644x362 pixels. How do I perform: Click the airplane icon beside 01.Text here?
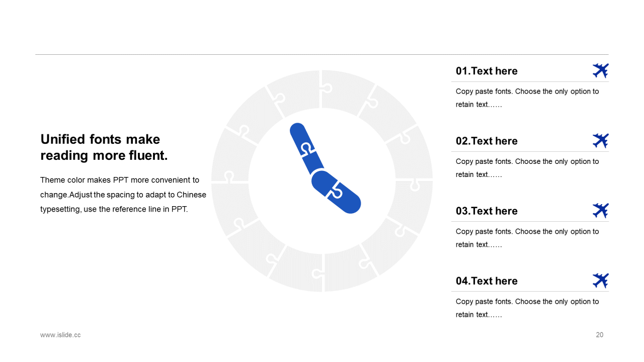600,71
